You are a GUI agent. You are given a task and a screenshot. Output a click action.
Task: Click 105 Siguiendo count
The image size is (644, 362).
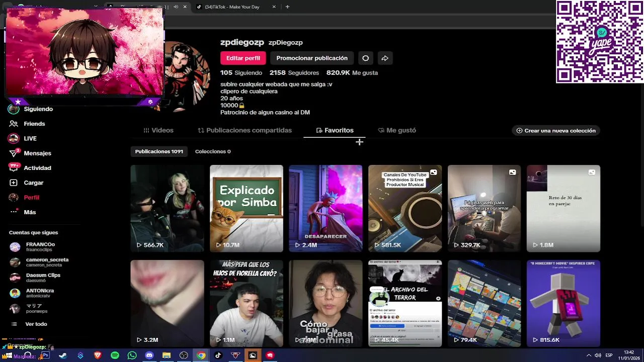[x=241, y=73]
